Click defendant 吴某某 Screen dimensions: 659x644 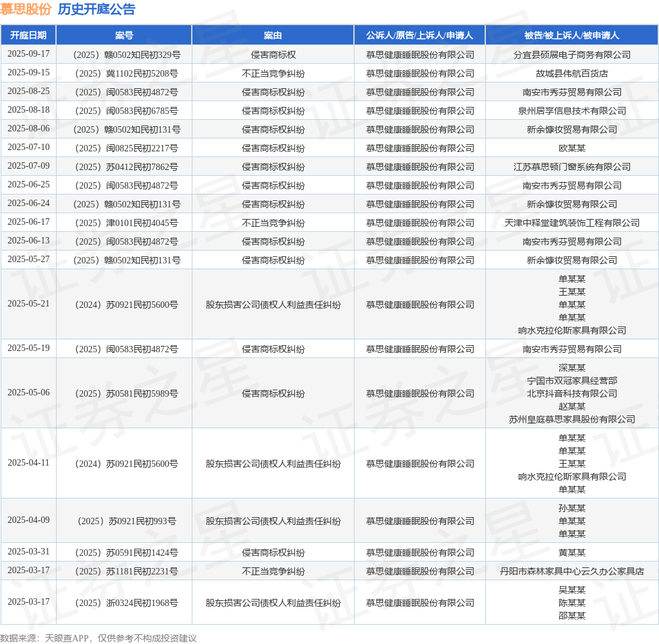572,590
